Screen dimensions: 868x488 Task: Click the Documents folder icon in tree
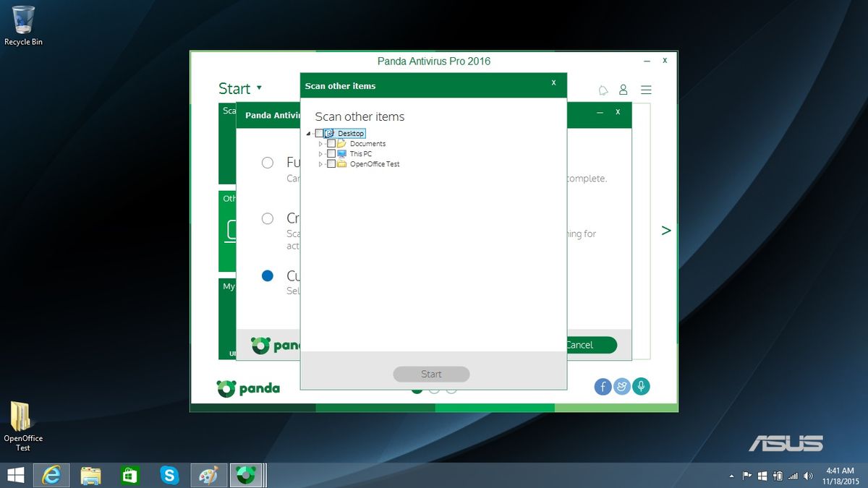pyautogui.click(x=341, y=144)
